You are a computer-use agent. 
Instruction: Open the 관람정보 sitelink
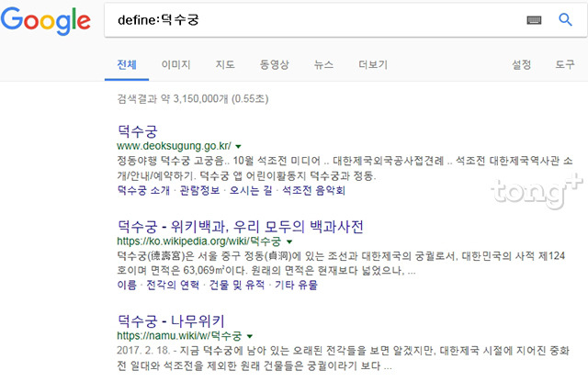coord(199,190)
